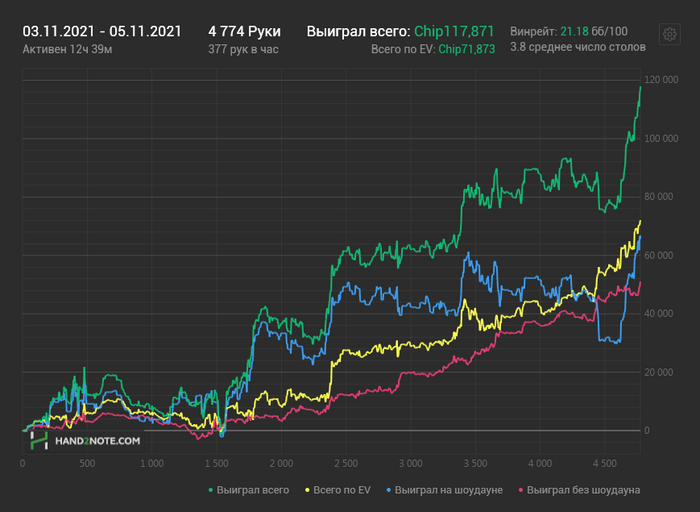Click the 4 000 x-axis label
700x512 pixels.
click(x=540, y=464)
